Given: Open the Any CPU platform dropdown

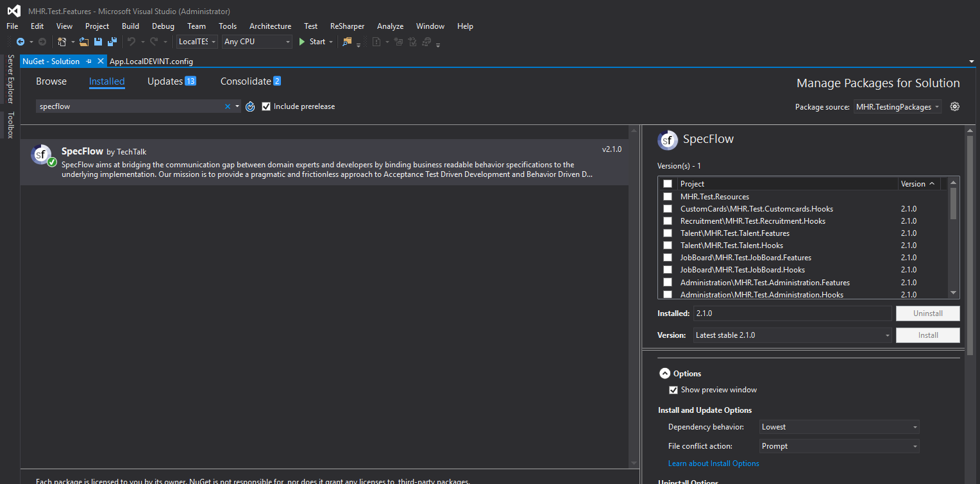Looking at the screenshot, I should [x=257, y=42].
